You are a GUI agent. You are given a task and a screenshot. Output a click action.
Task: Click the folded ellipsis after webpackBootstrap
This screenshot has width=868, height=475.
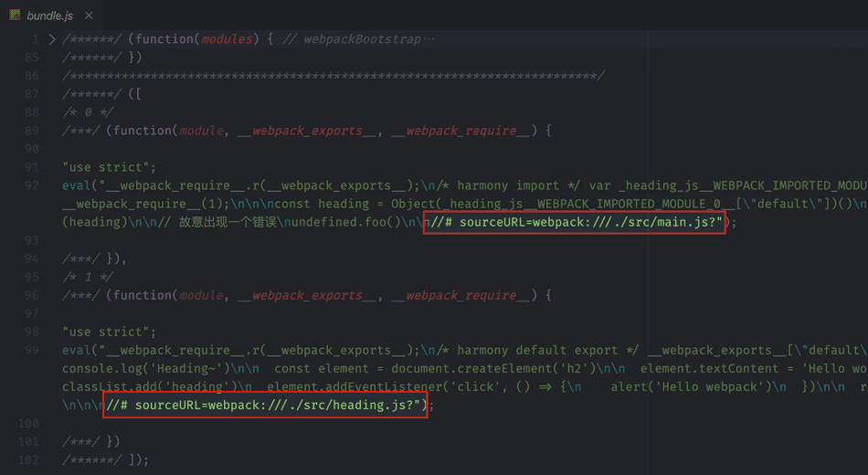click(x=429, y=39)
